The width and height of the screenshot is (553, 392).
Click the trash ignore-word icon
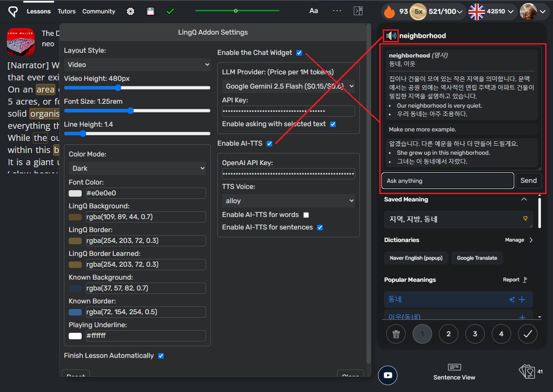tap(396, 334)
